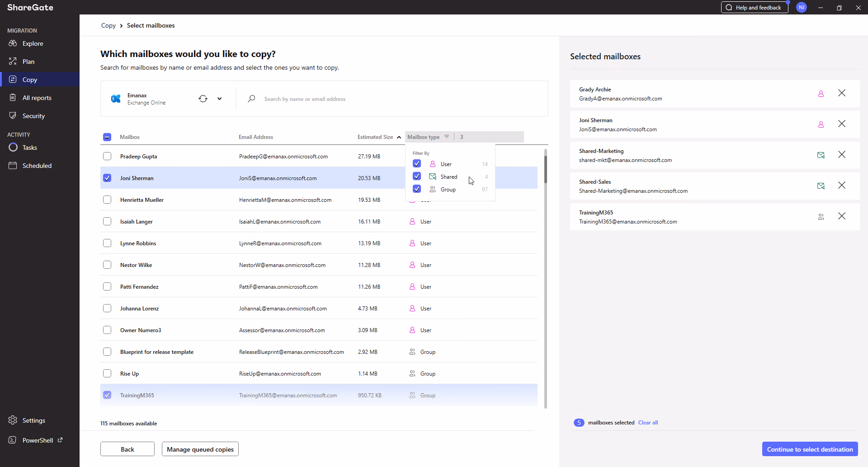Open the Tasks activity icon
Screen dimensions: 868x467
pos(13,147)
